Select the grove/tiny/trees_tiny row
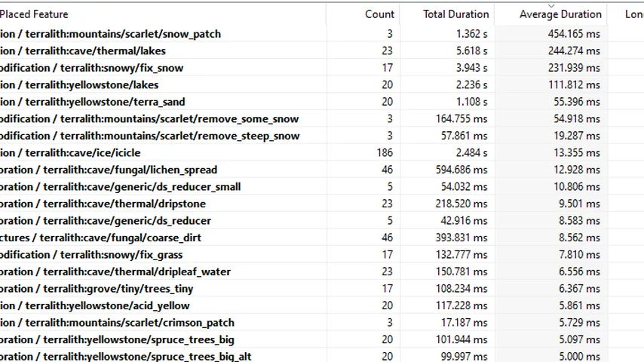 (97, 288)
